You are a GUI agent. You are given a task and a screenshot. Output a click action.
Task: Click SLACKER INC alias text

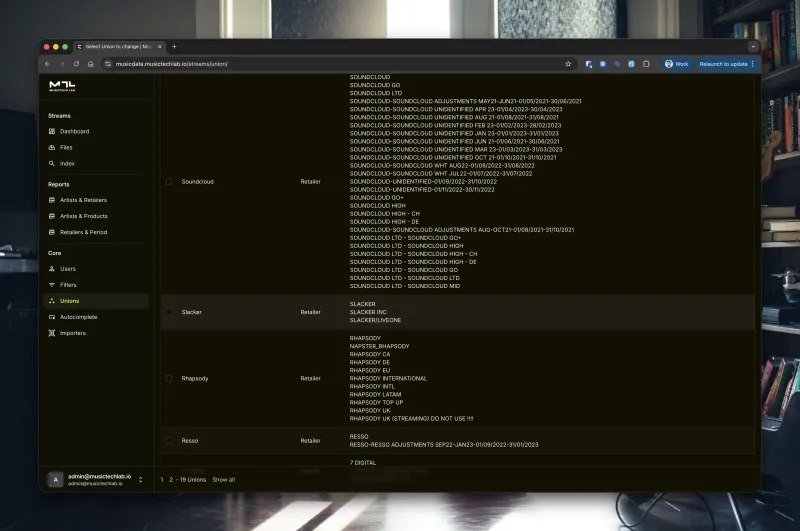(368, 312)
